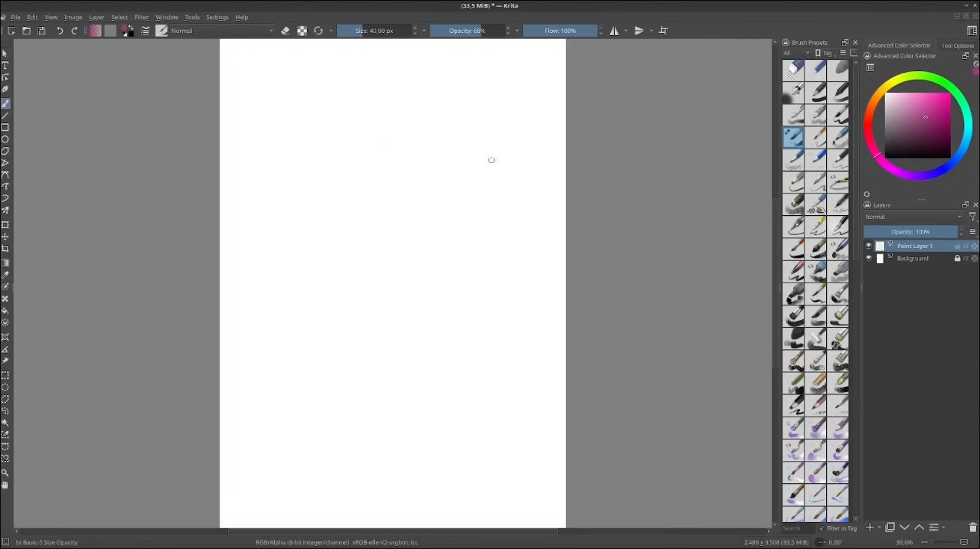The height and width of the screenshot is (549, 980).
Task: Expand dropdown after the Flow slider
Action: click(600, 31)
